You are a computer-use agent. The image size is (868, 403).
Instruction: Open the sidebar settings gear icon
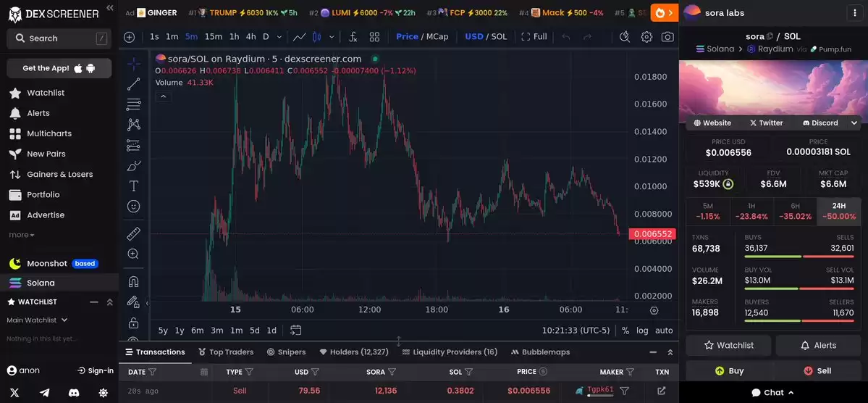[103, 392]
